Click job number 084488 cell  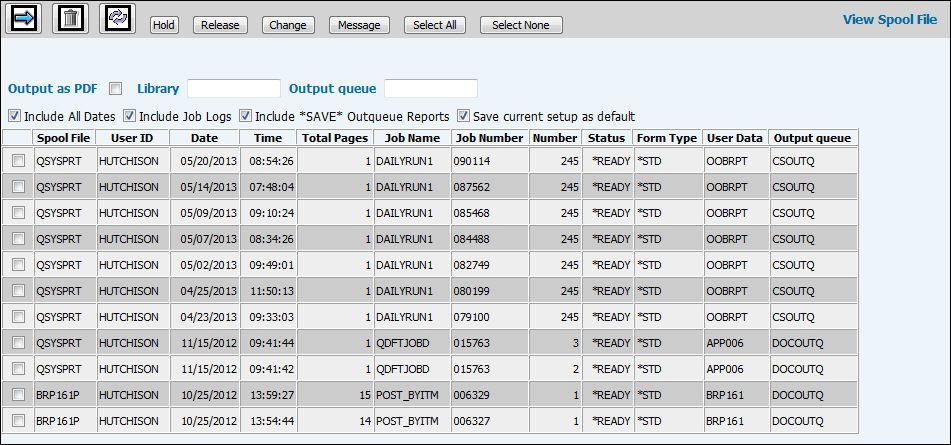click(490, 239)
